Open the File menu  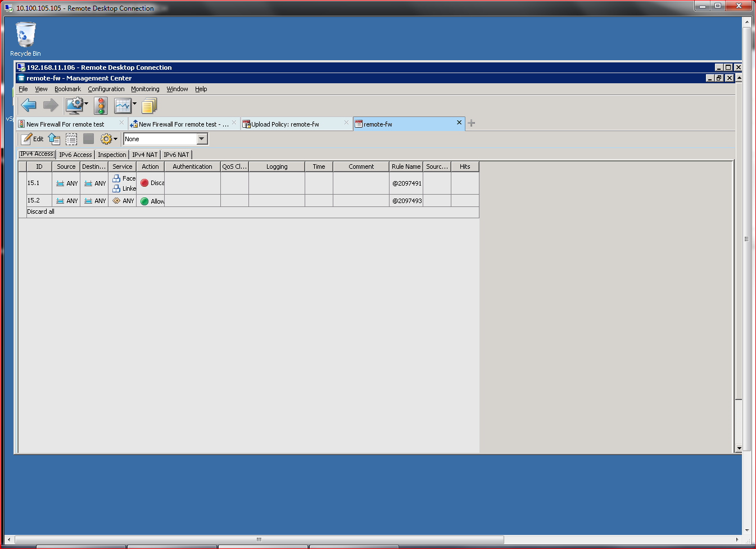[23, 89]
